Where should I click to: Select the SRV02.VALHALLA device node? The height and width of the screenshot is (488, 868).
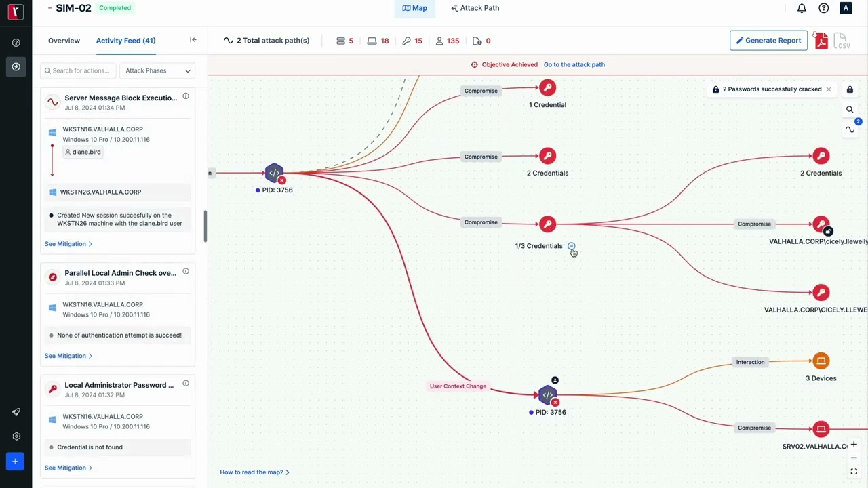[821, 429]
